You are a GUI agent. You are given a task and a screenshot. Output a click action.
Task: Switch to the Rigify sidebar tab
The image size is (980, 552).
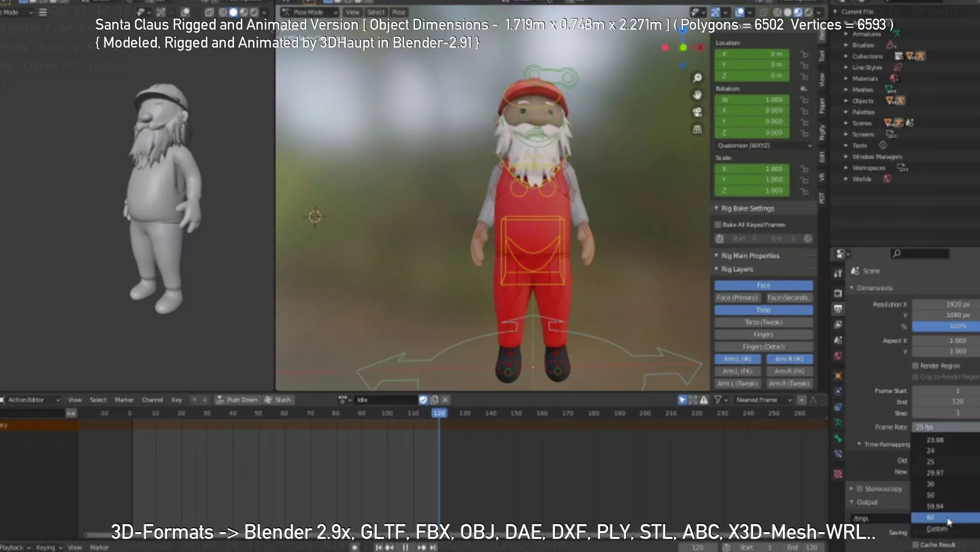[x=822, y=132]
